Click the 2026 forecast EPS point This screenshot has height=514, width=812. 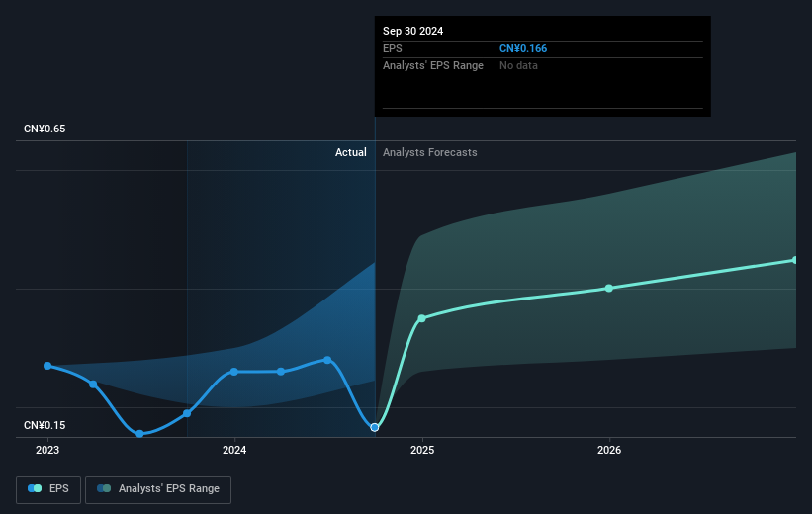609,288
